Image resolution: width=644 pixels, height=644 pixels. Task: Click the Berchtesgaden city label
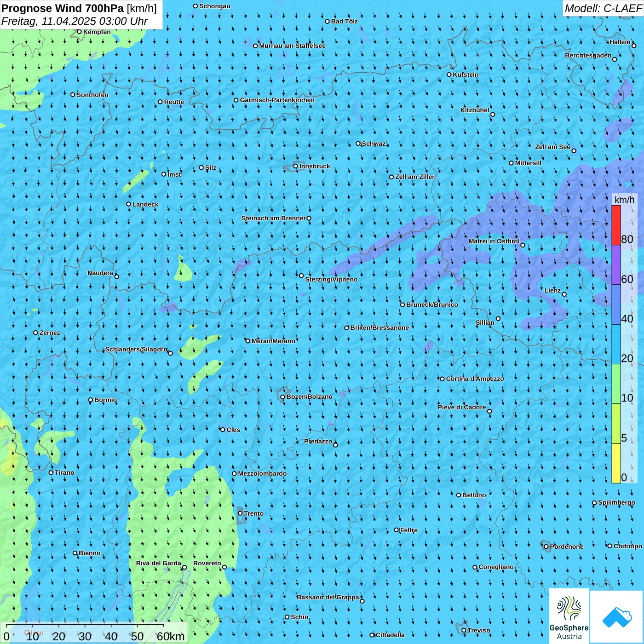588,55
